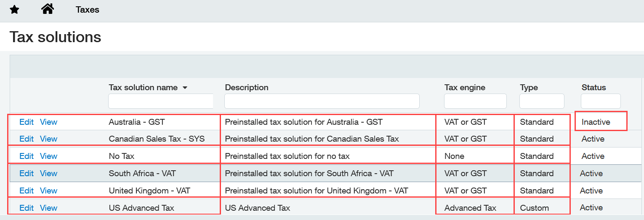The height and width of the screenshot is (220, 644).
Task: View the US Advanced Tax solution
Action: point(48,208)
